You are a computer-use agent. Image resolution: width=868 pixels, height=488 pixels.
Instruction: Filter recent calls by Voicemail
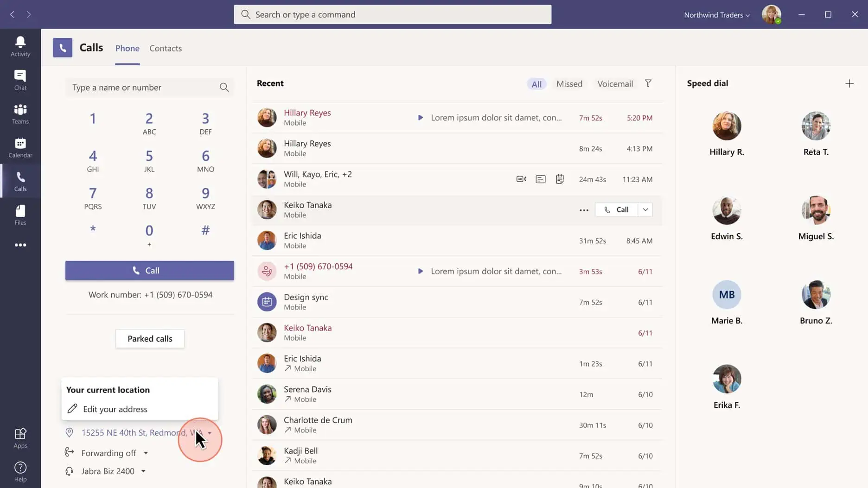[x=615, y=84]
